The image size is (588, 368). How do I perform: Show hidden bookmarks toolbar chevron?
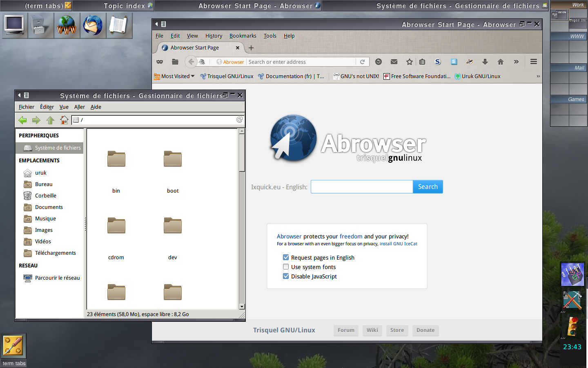[538, 76]
